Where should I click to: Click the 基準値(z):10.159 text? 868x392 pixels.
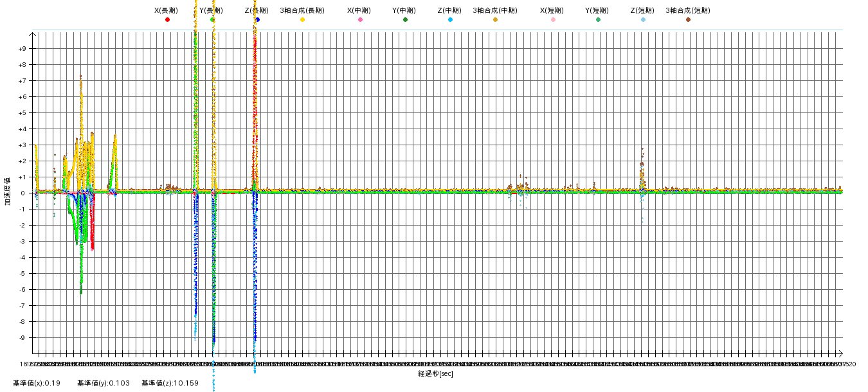[170, 383]
